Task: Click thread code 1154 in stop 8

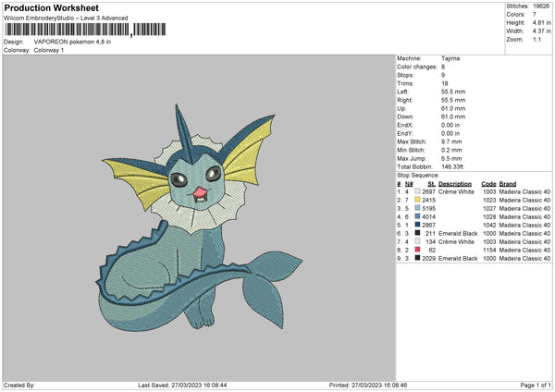Action: [x=489, y=251]
